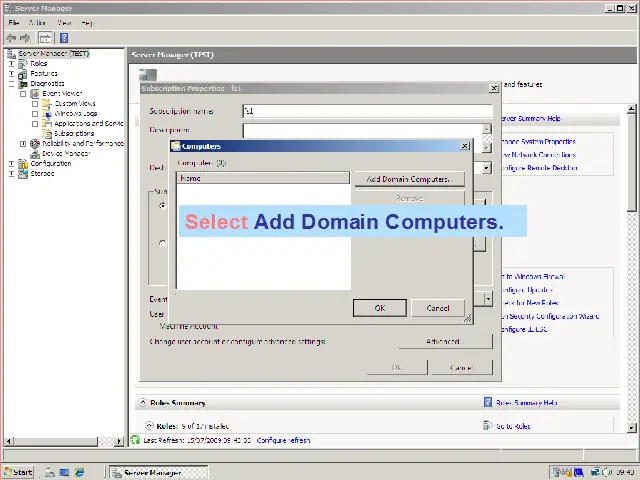Open the Configure refresh link
This screenshot has height=480, width=640.
[283, 440]
